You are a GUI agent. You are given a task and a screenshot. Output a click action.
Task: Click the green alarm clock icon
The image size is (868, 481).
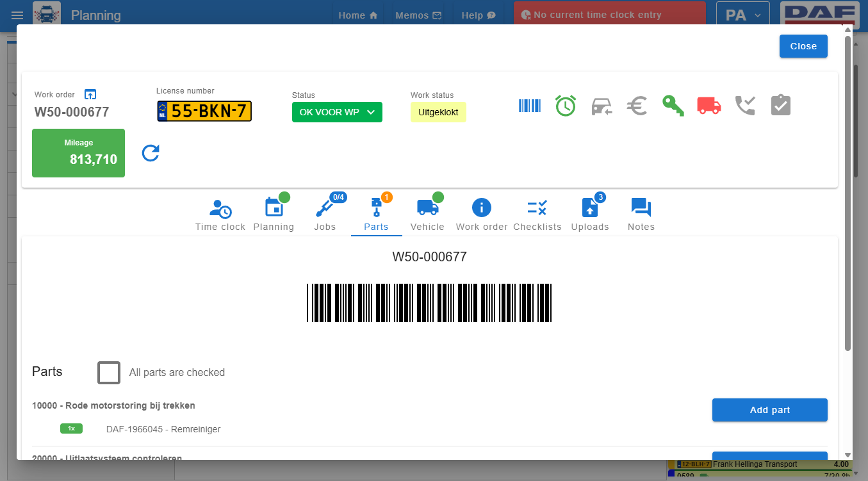click(566, 106)
